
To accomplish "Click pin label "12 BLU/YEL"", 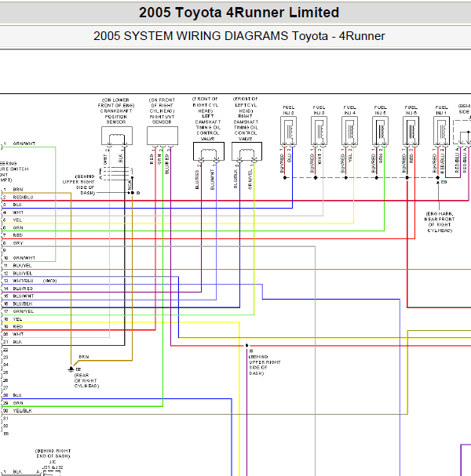I will tap(18, 273).
